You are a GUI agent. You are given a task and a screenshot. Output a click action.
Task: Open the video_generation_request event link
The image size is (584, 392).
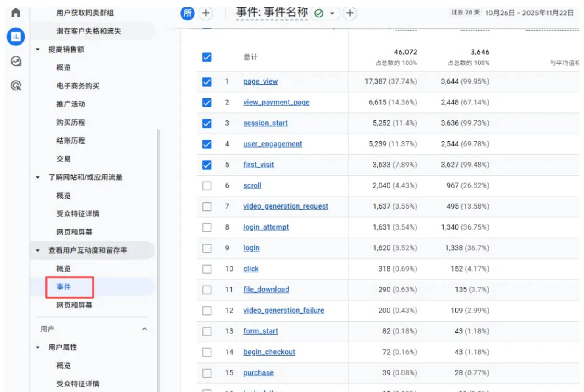(x=286, y=206)
